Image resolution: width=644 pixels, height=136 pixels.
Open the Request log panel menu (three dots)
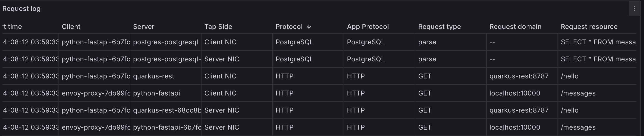point(634,9)
